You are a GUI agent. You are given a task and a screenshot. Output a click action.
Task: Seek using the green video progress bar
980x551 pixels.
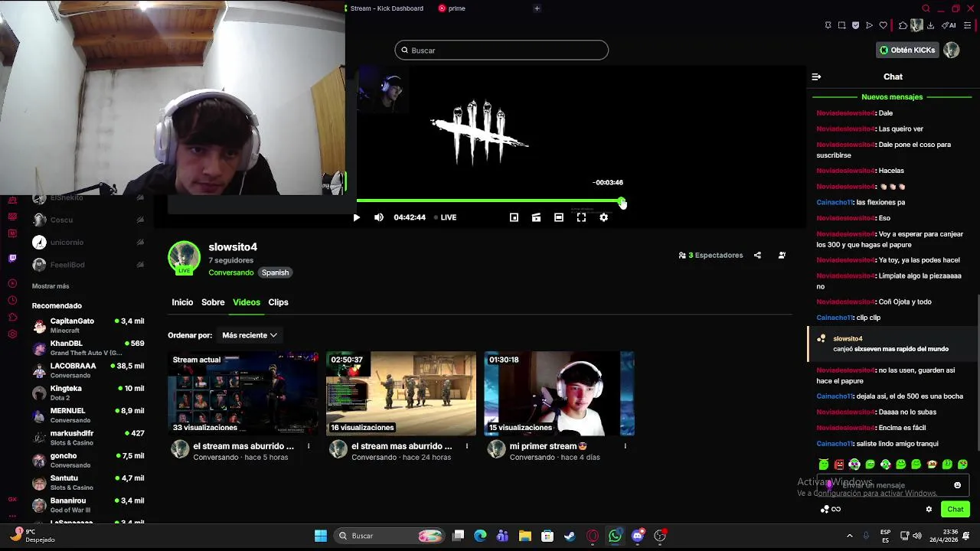pos(490,201)
